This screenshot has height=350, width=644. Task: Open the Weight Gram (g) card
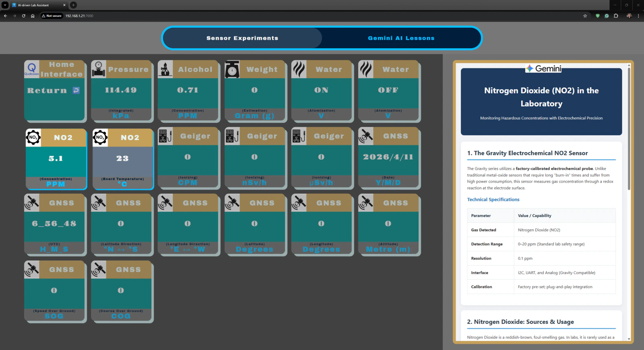tap(255, 91)
